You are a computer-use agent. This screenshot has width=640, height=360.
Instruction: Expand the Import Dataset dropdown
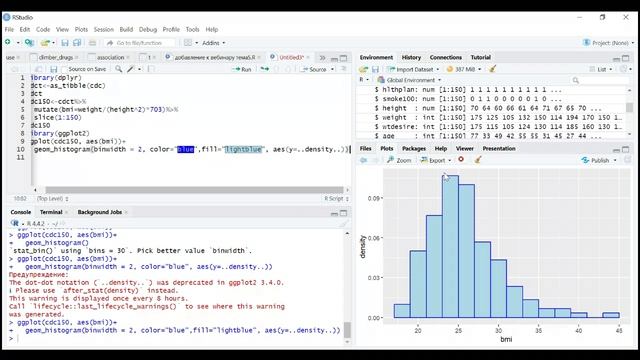pos(438,69)
